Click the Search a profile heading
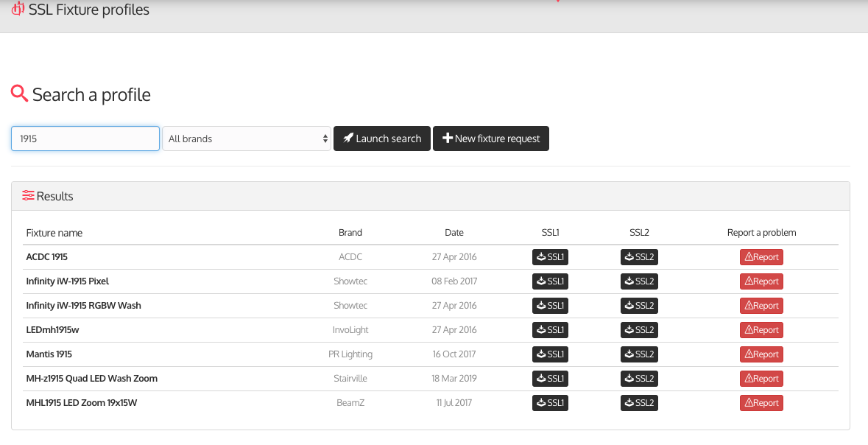This screenshot has width=868, height=445. (91, 95)
